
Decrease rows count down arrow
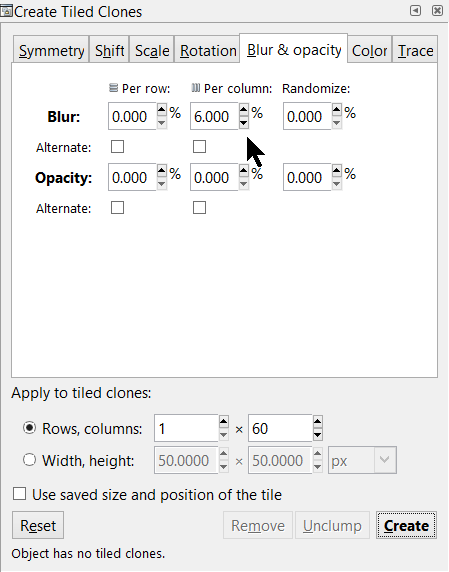point(224,435)
